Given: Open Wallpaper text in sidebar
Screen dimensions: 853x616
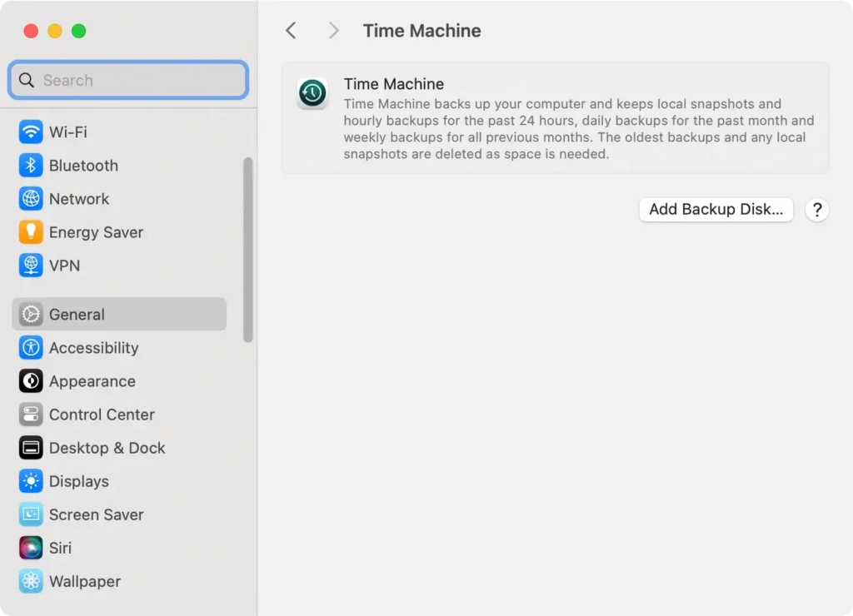Looking at the screenshot, I should point(85,582).
